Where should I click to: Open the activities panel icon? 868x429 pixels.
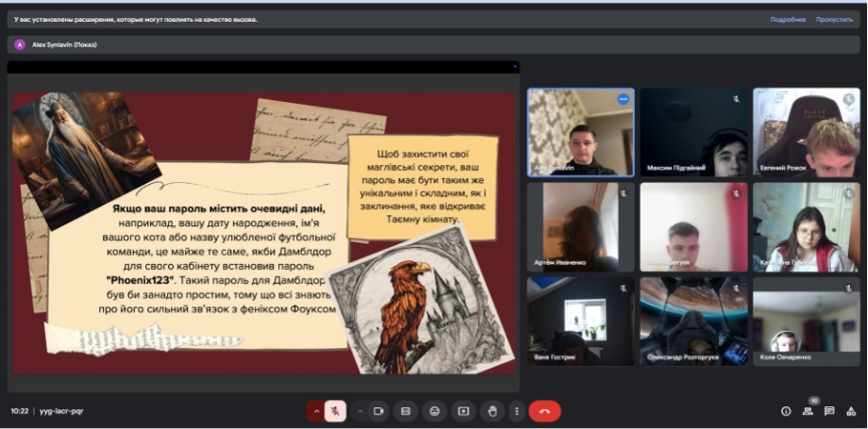(851, 411)
